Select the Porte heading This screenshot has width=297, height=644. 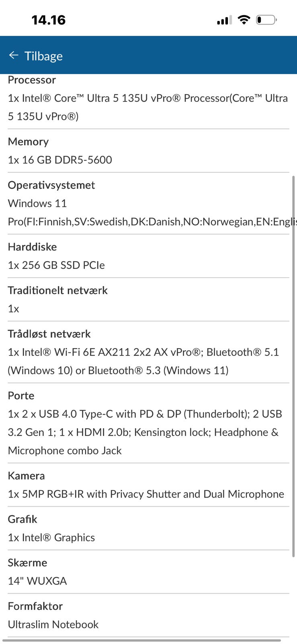click(x=21, y=396)
